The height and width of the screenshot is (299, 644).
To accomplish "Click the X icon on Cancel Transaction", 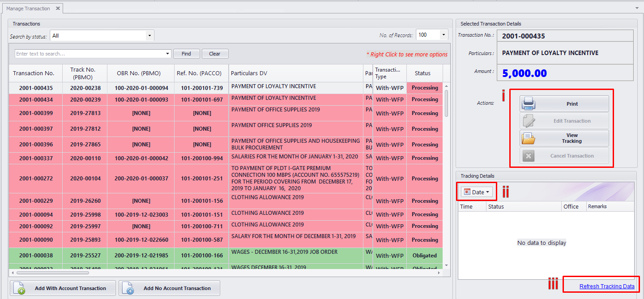I will tap(529, 156).
